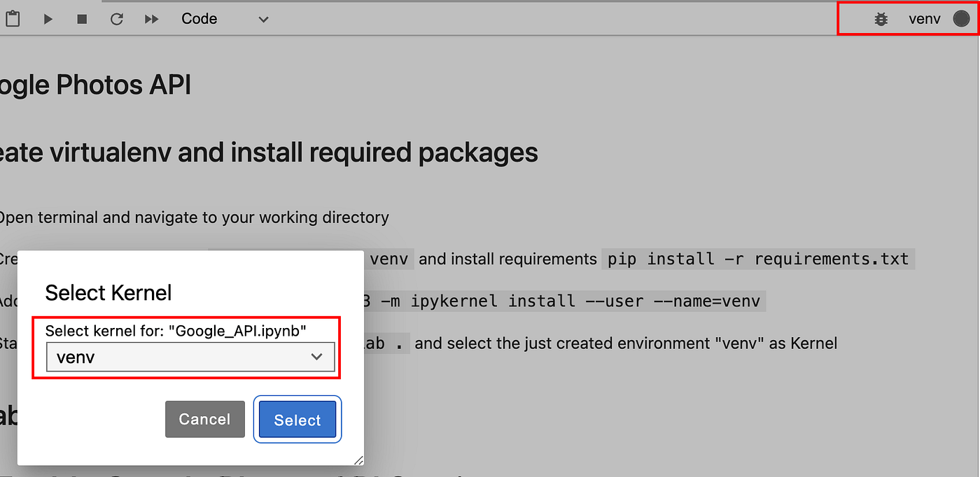
Task: Interrupt the kernel with the stop icon
Action: tap(81, 19)
